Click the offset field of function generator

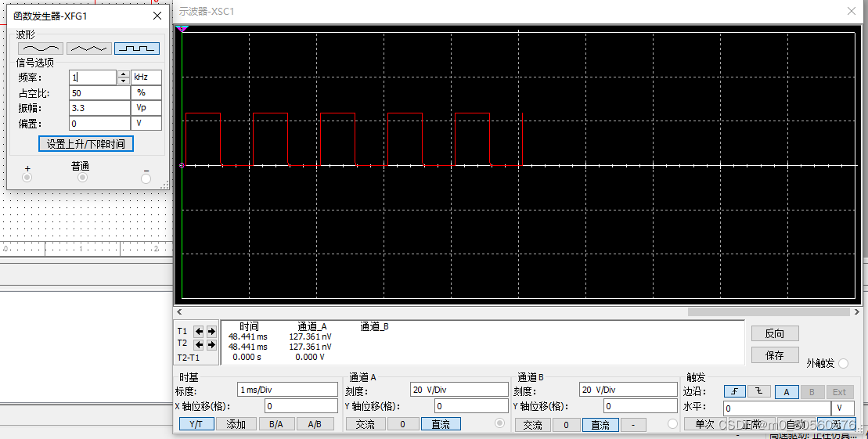(x=99, y=124)
